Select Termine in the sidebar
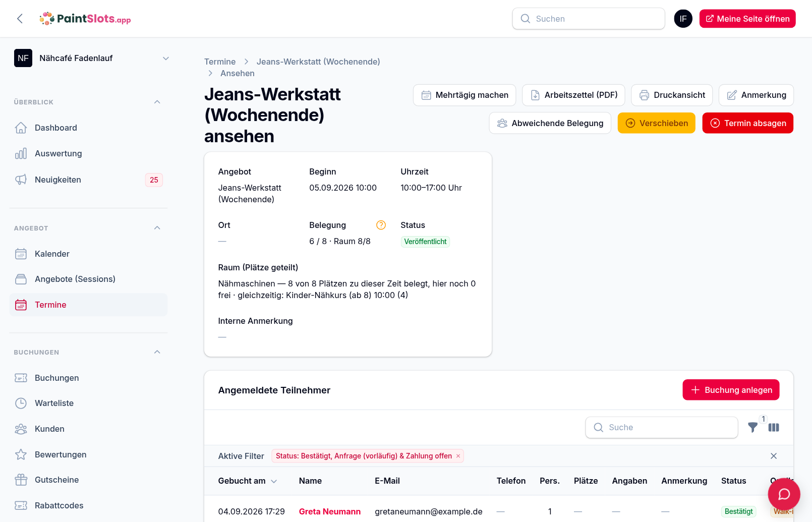The width and height of the screenshot is (812, 522). [x=88, y=305]
